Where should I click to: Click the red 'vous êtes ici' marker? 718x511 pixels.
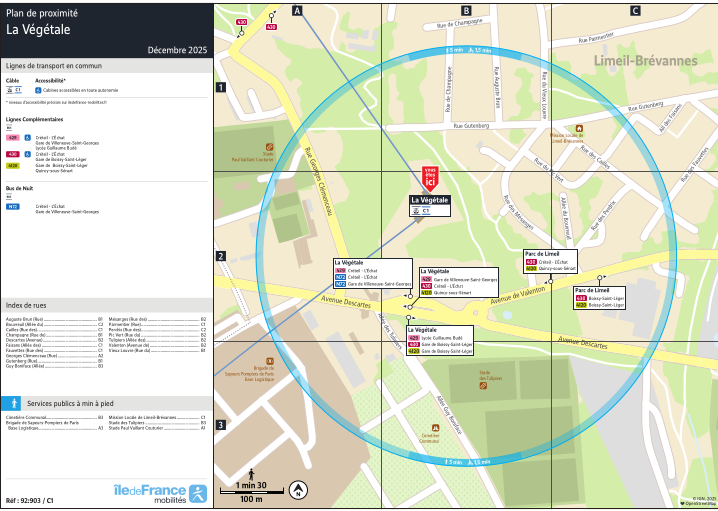(430, 178)
